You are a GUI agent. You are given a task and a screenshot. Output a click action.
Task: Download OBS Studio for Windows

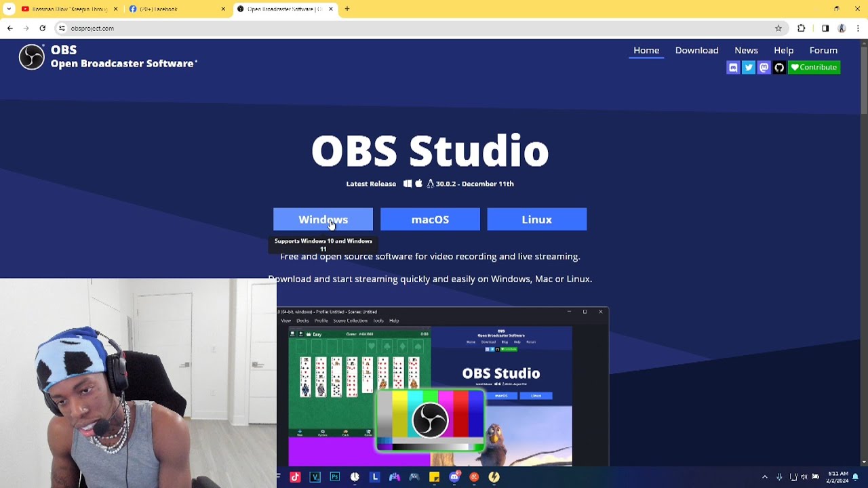pos(323,220)
